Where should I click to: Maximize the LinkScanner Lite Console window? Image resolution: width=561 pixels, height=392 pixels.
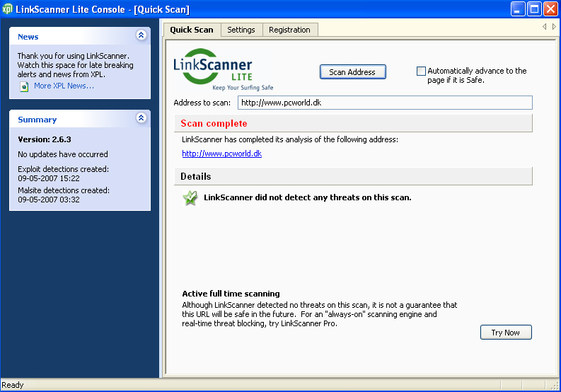pos(534,9)
